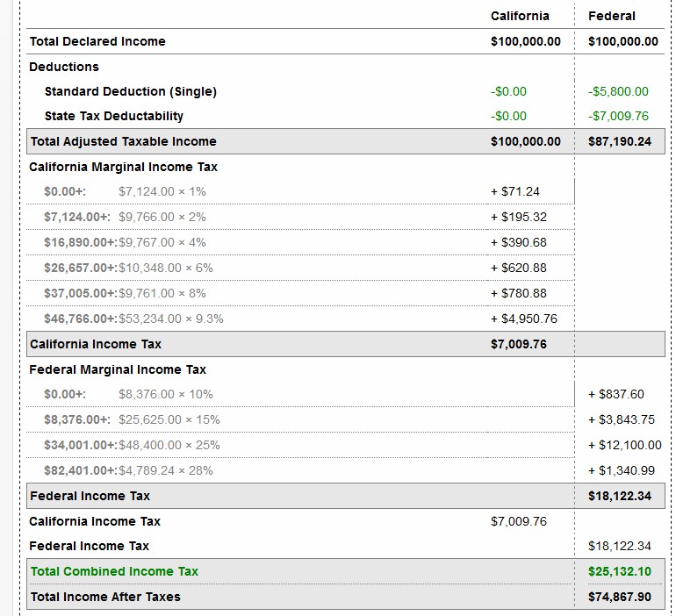Click the Federal Marginal Income Tax heading
Viewport: 676px width, 616px height.
coord(118,369)
